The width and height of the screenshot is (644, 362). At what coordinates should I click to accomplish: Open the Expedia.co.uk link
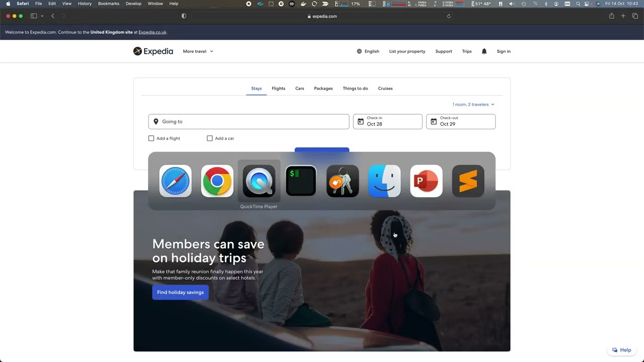152,32
